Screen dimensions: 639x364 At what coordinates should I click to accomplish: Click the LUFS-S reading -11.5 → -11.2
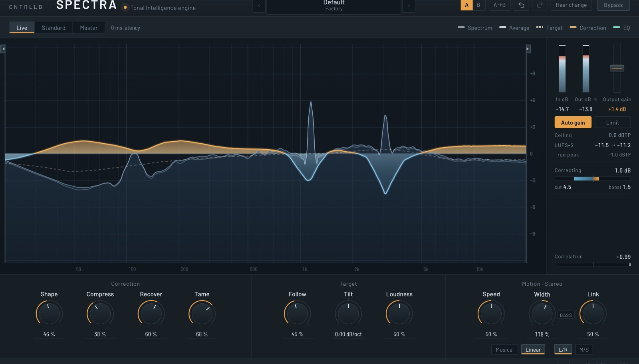613,145
